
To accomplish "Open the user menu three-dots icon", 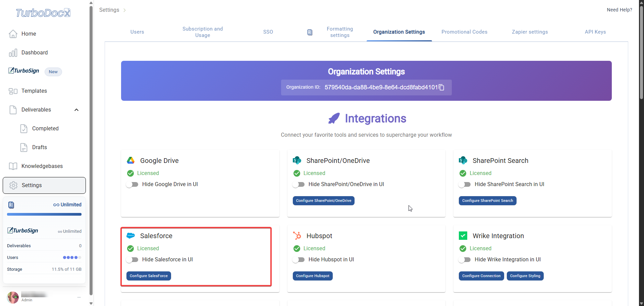I will tap(79, 297).
